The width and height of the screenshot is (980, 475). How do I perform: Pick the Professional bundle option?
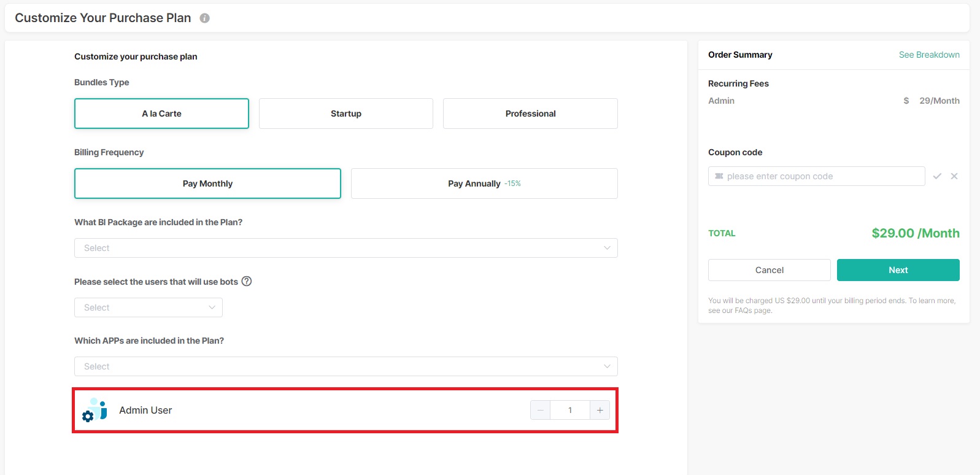pyautogui.click(x=530, y=114)
